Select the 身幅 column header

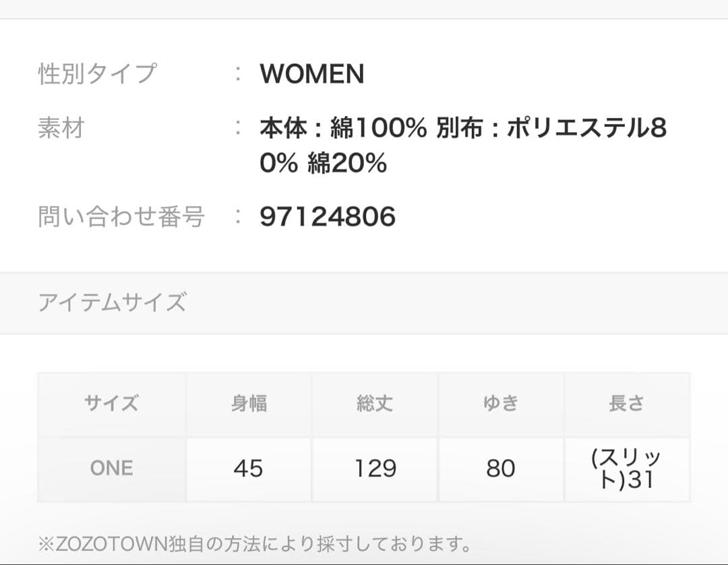(x=249, y=404)
